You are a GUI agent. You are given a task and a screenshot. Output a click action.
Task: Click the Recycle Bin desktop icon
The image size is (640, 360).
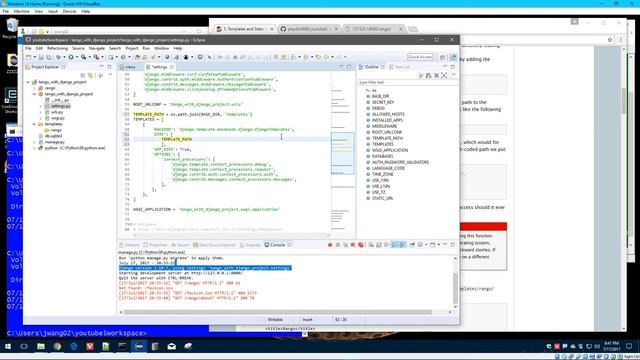(x=11, y=28)
